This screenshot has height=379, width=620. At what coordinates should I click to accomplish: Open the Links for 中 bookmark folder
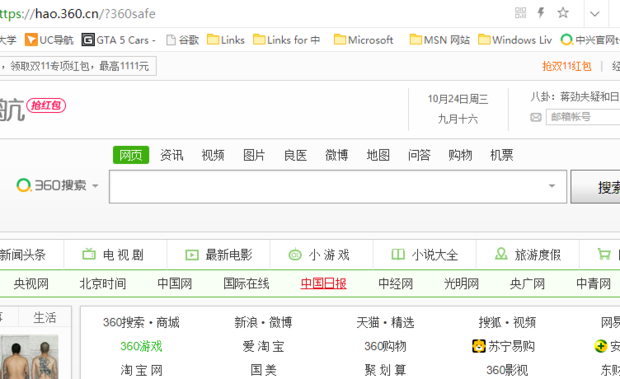(286, 40)
